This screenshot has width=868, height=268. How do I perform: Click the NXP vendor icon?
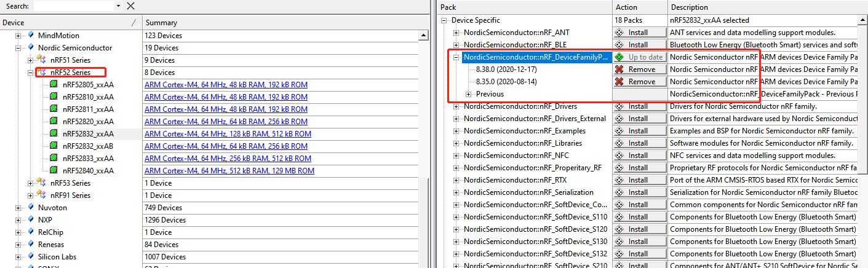31,220
